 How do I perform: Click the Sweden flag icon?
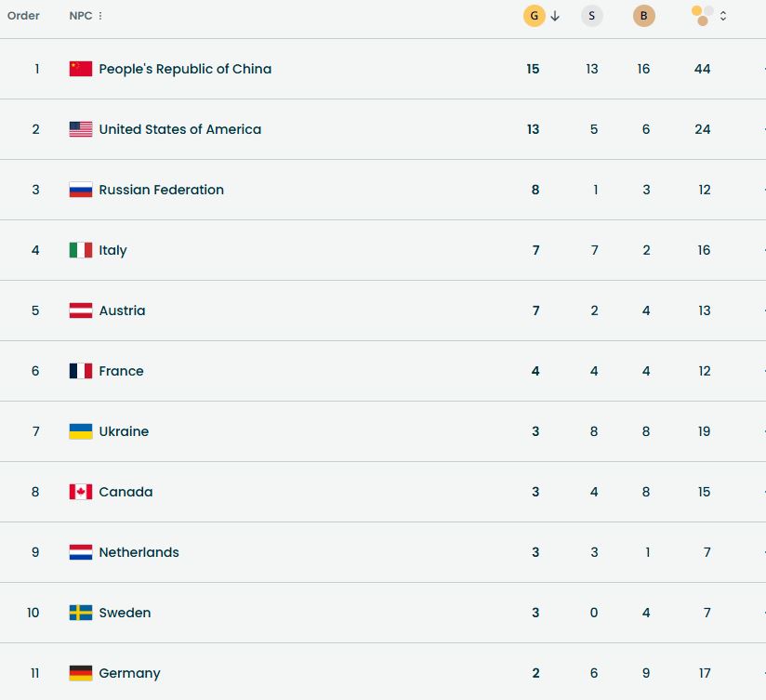pyautogui.click(x=81, y=613)
